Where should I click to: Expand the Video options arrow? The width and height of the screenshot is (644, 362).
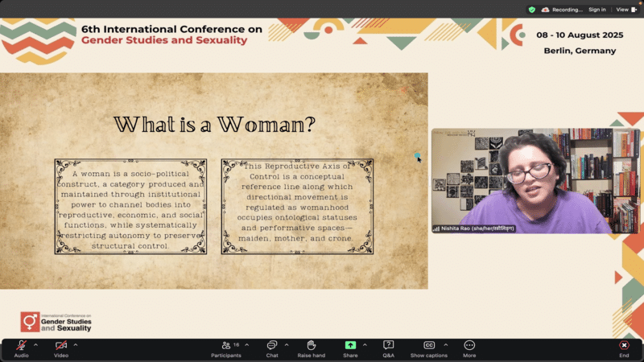(x=76, y=344)
